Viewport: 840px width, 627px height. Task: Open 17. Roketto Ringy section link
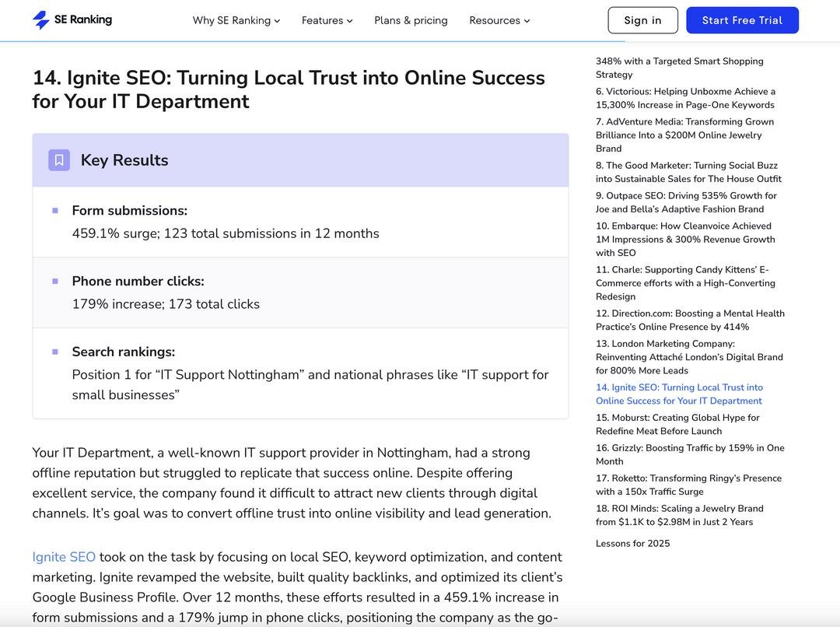click(x=688, y=485)
